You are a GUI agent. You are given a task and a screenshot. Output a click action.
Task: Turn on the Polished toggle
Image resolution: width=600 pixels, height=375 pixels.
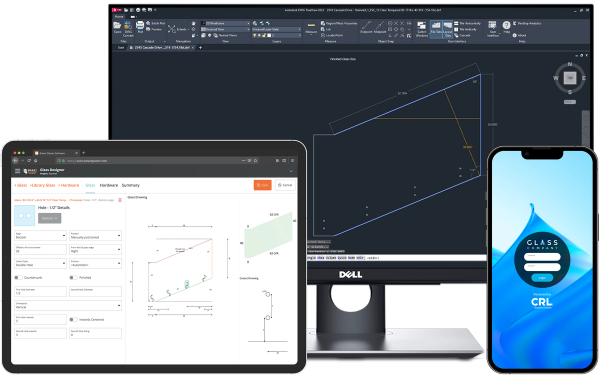coord(73,277)
